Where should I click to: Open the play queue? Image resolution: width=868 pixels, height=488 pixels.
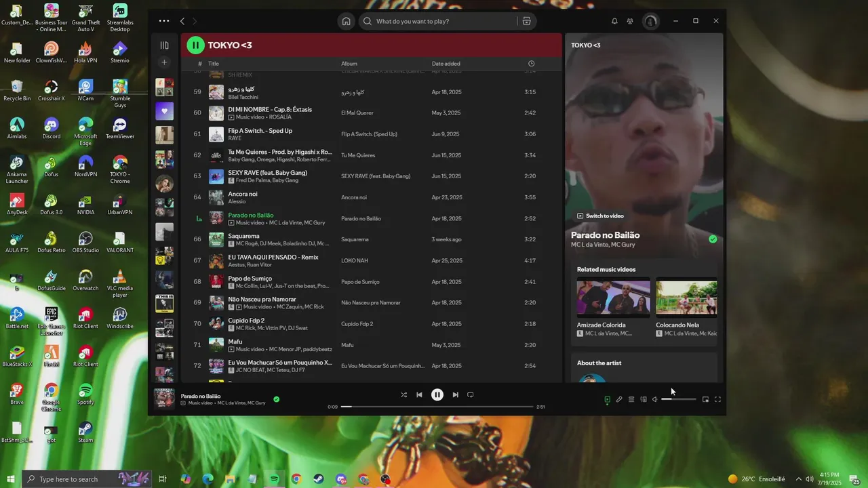pyautogui.click(x=631, y=399)
